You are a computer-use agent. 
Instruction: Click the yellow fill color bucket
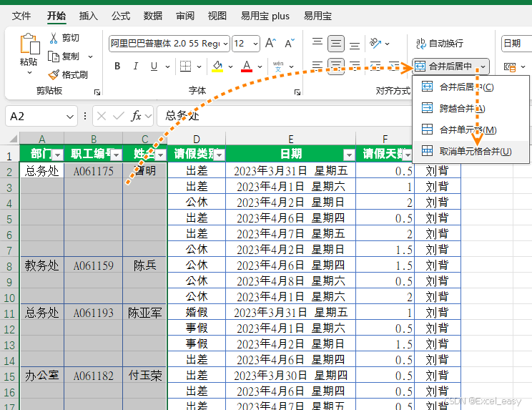[217, 66]
